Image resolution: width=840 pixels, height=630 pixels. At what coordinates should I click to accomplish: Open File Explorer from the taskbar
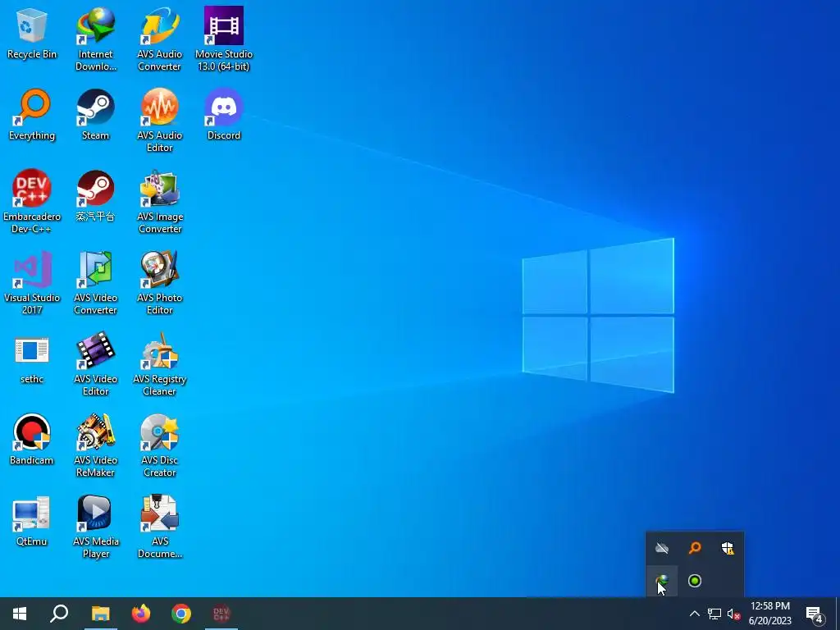click(100, 614)
